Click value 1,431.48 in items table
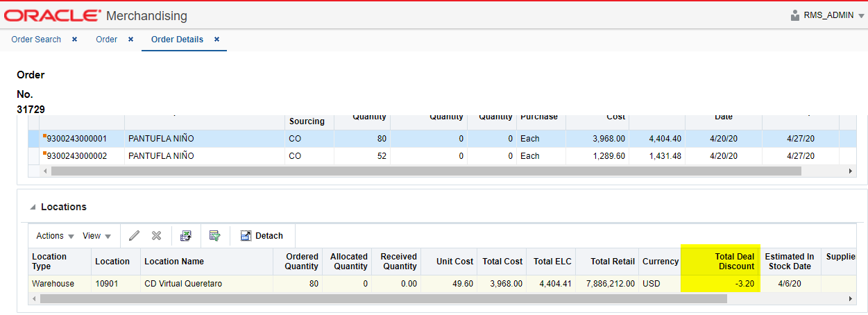The image size is (868, 315). (x=665, y=156)
